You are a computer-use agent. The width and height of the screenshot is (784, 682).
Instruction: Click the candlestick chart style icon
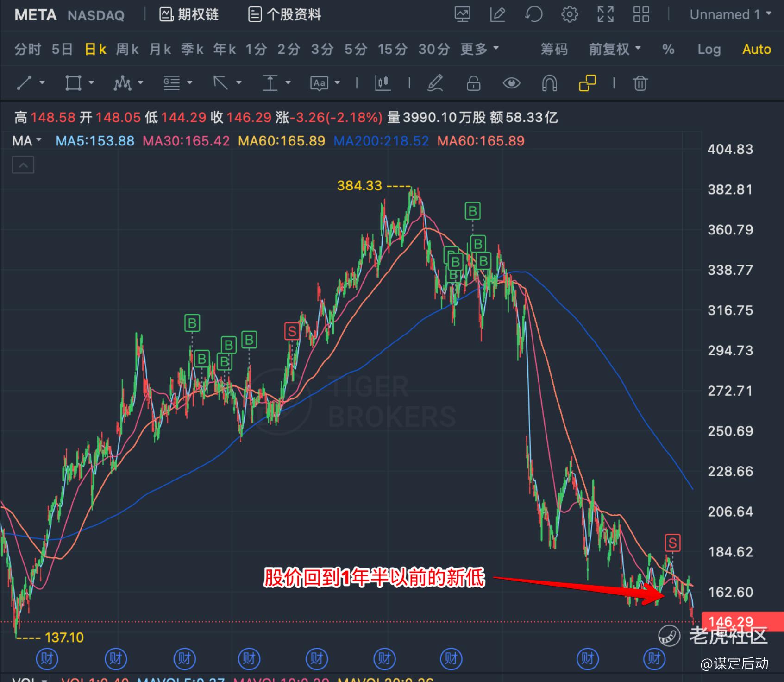click(383, 83)
